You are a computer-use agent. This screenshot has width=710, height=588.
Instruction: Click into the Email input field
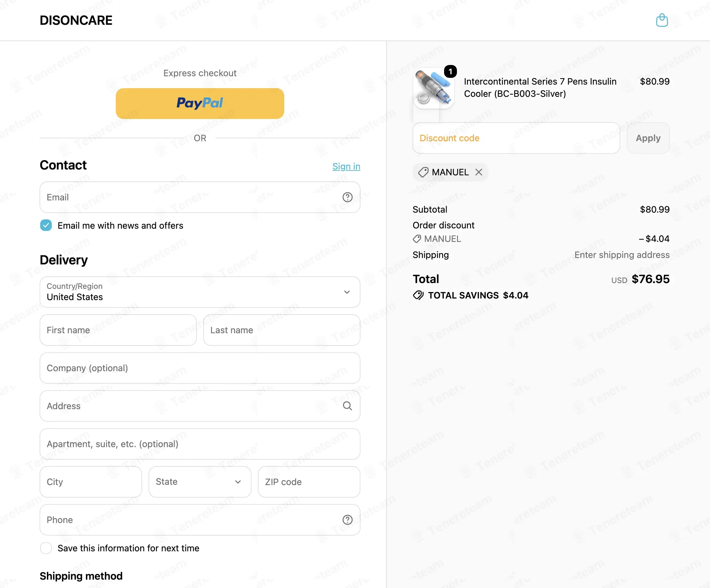click(200, 197)
